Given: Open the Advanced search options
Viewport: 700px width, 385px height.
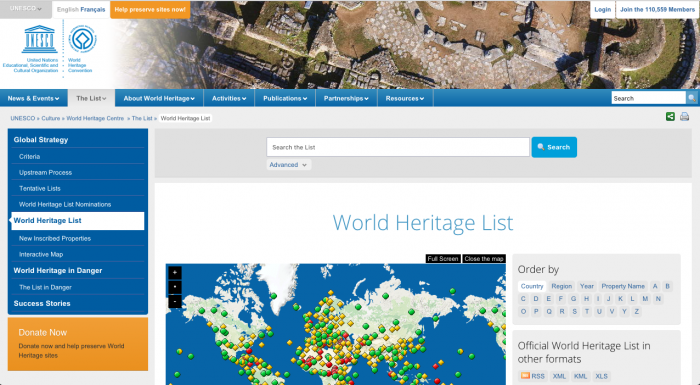Looking at the screenshot, I should pyautogui.click(x=288, y=165).
